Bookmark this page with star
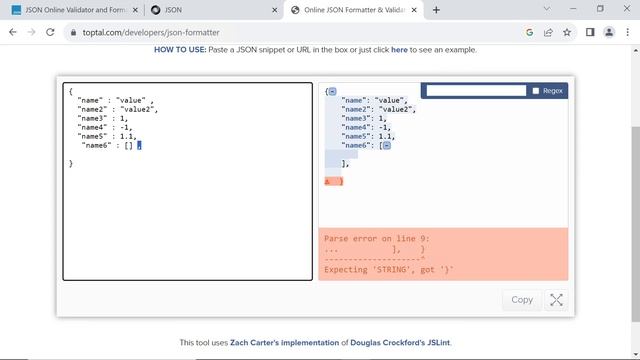640x360 pixels. coord(567,32)
